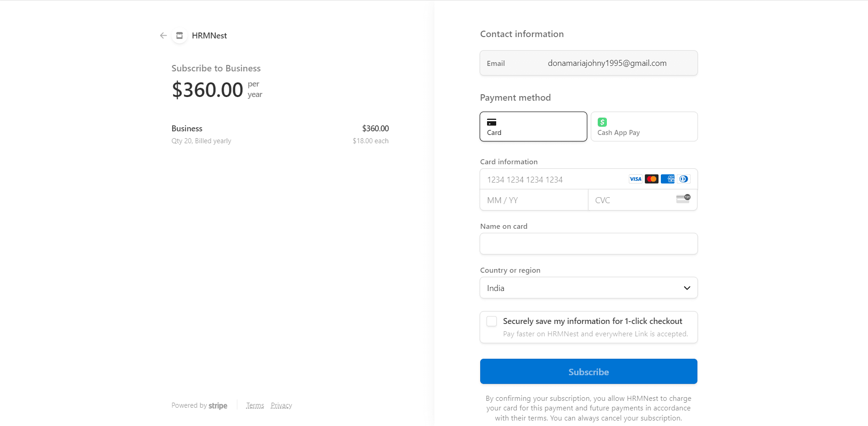
Task: Click the Visa card logo
Action: click(635, 179)
